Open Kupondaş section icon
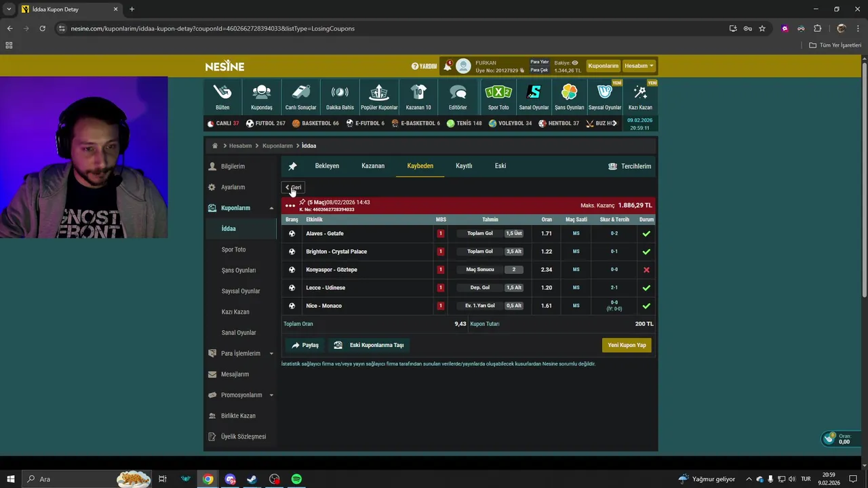 [262, 92]
